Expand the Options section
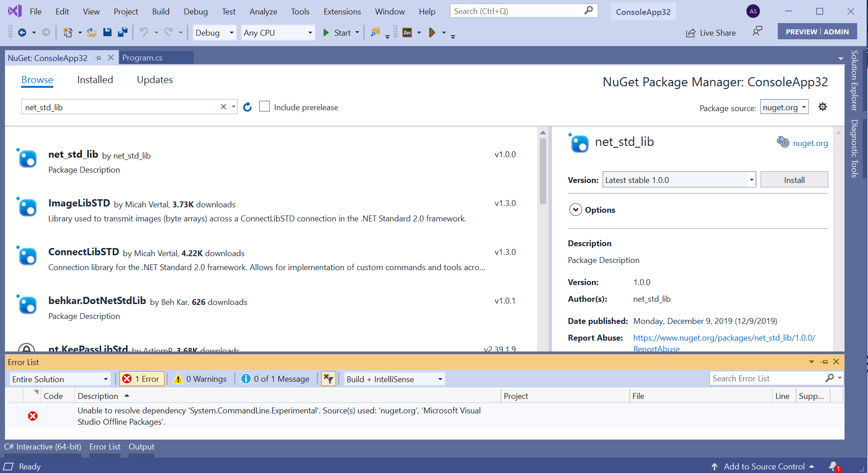 pyautogui.click(x=575, y=210)
